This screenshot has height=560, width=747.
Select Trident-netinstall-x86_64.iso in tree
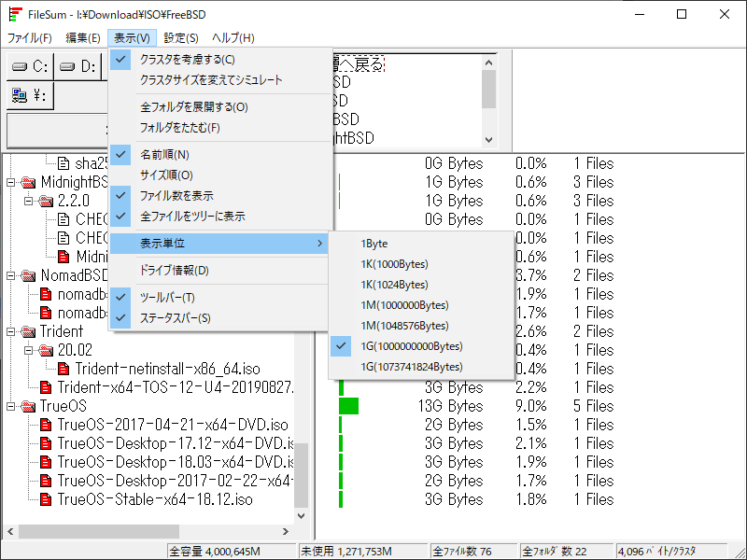point(168,369)
